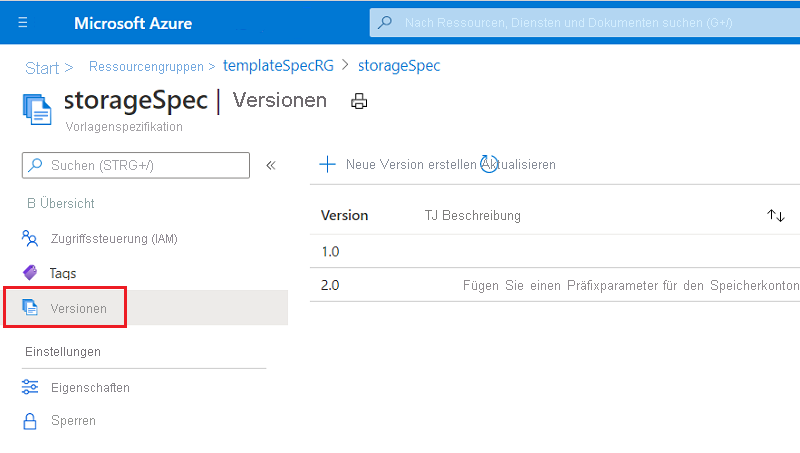
Task: Click the Sperren padlock icon
Action: tap(30, 421)
